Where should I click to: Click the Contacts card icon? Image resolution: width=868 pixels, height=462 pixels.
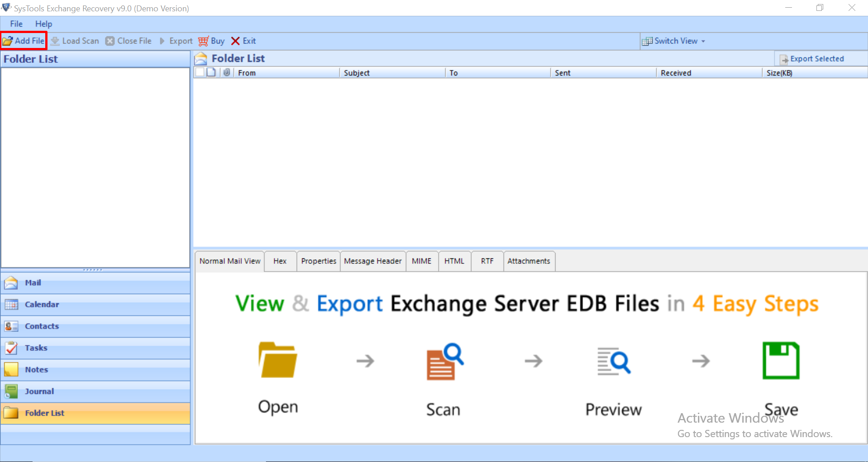[x=11, y=326]
